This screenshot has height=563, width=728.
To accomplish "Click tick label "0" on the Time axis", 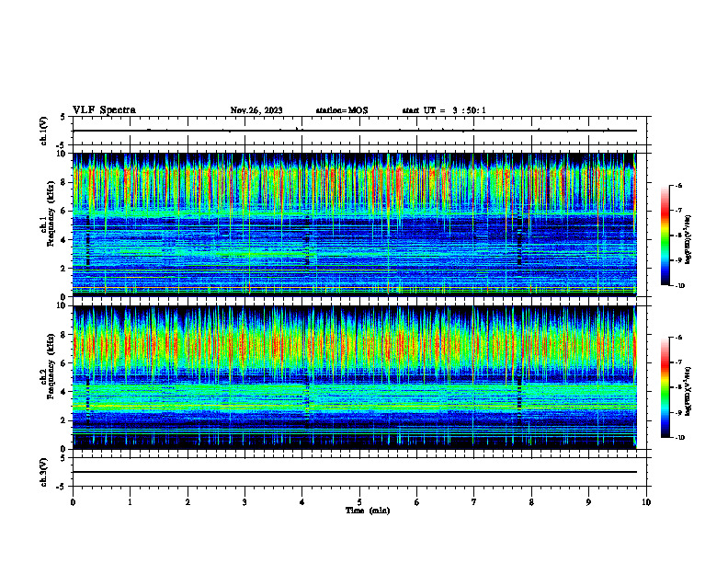I will pos(73,502).
